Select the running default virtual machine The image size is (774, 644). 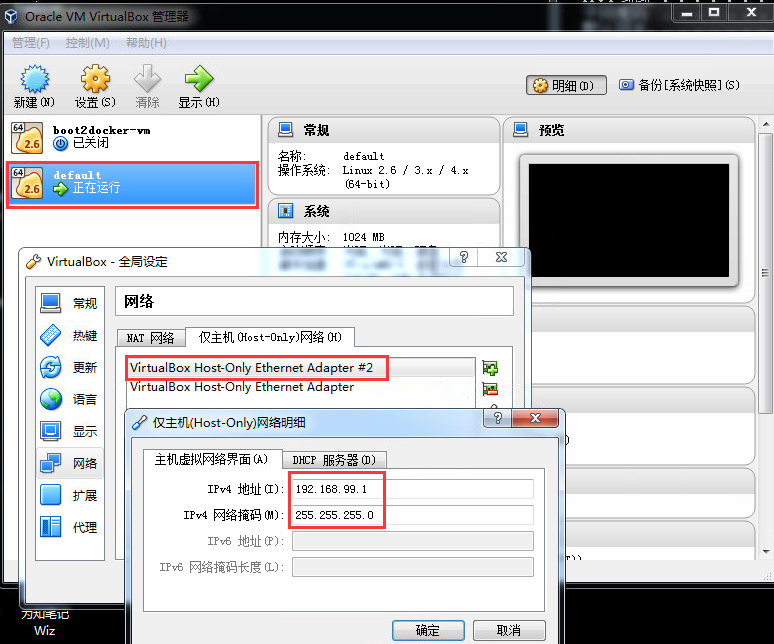(132, 184)
